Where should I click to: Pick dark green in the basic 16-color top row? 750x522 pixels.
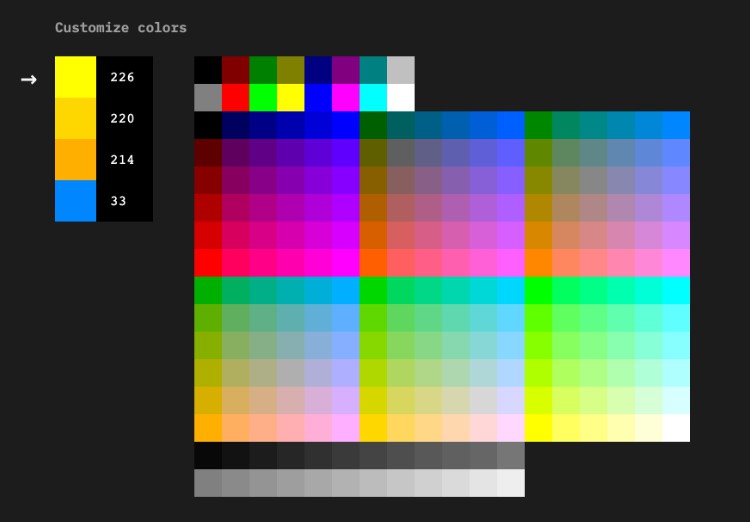coord(263,70)
